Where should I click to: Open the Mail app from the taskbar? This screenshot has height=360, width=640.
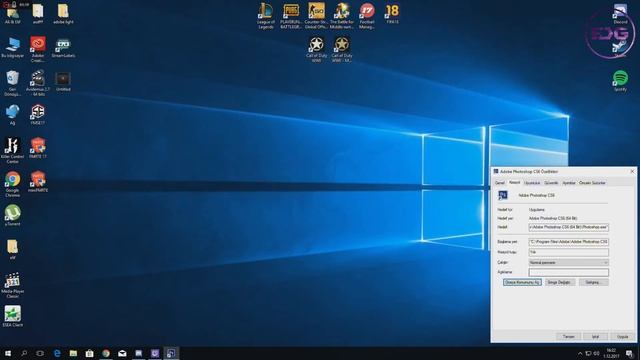[x=122, y=353]
